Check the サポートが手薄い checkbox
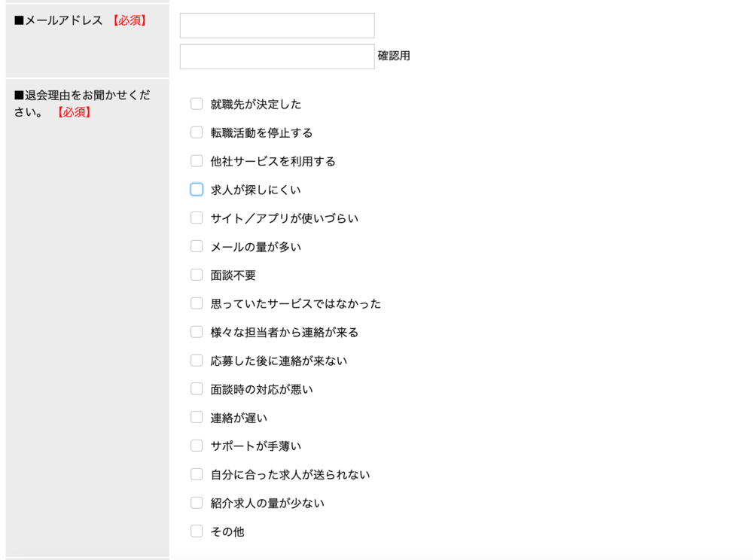This screenshot has width=753, height=560. tap(197, 446)
